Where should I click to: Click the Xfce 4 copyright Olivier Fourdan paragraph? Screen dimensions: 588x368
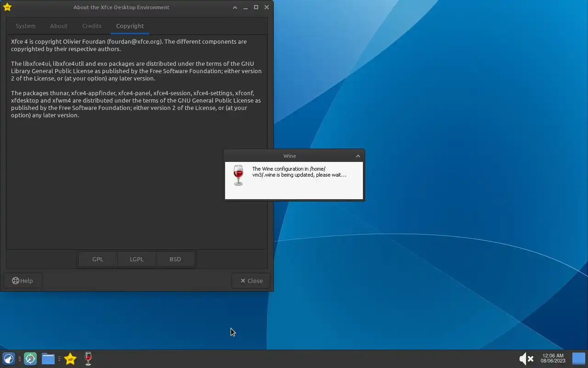(129, 45)
